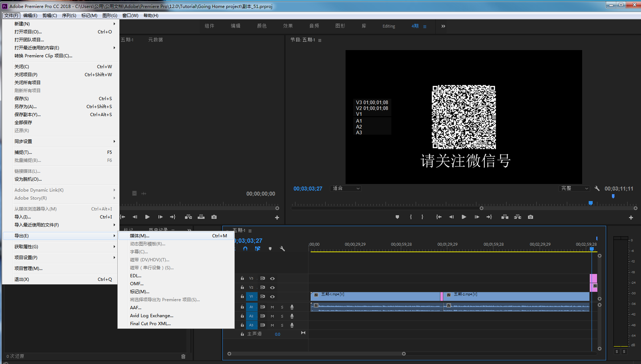Click the 五期-2.mp4 video clip
Screen dimensions: 641x364
(x=516, y=296)
